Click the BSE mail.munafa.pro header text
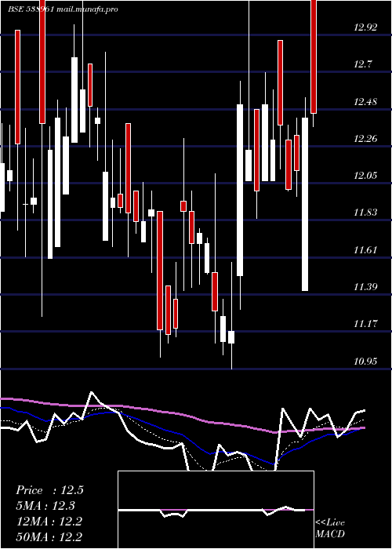392x549 pixels. (63, 9)
